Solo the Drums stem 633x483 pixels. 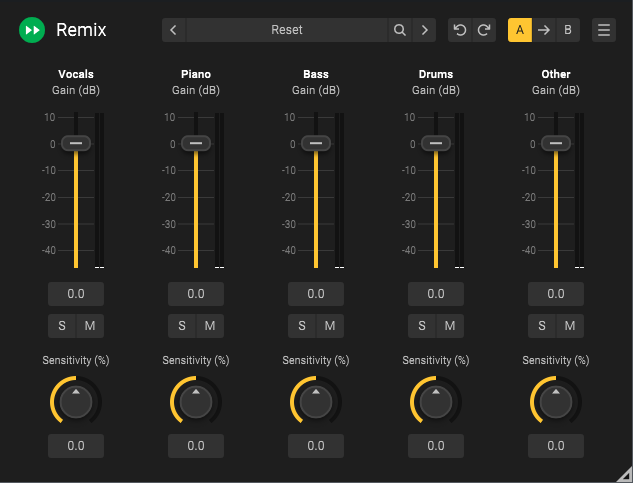click(x=421, y=326)
